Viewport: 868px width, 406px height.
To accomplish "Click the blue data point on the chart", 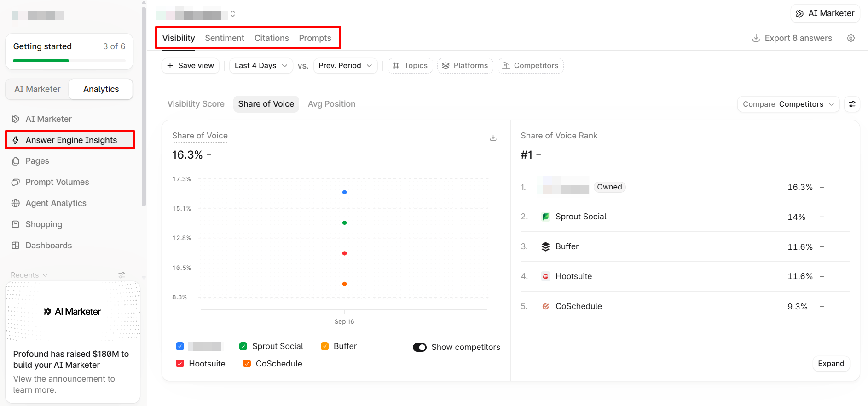I will (x=344, y=192).
